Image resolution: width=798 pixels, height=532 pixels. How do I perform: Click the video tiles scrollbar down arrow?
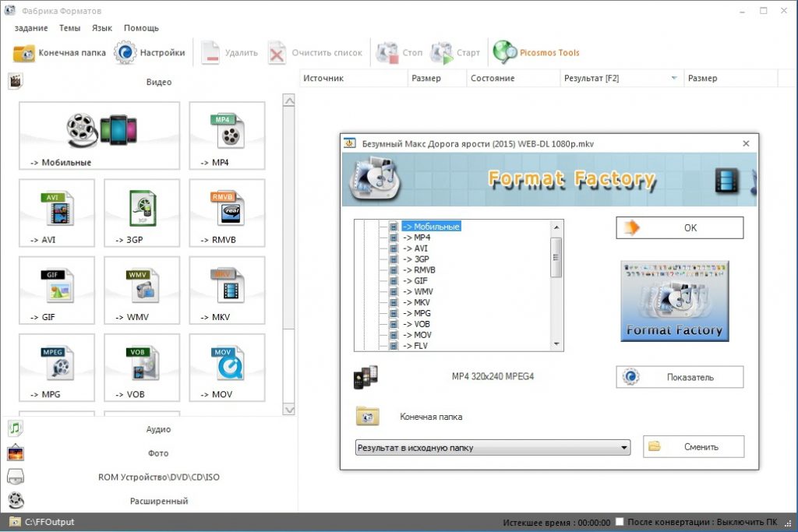click(x=288, y=410)
